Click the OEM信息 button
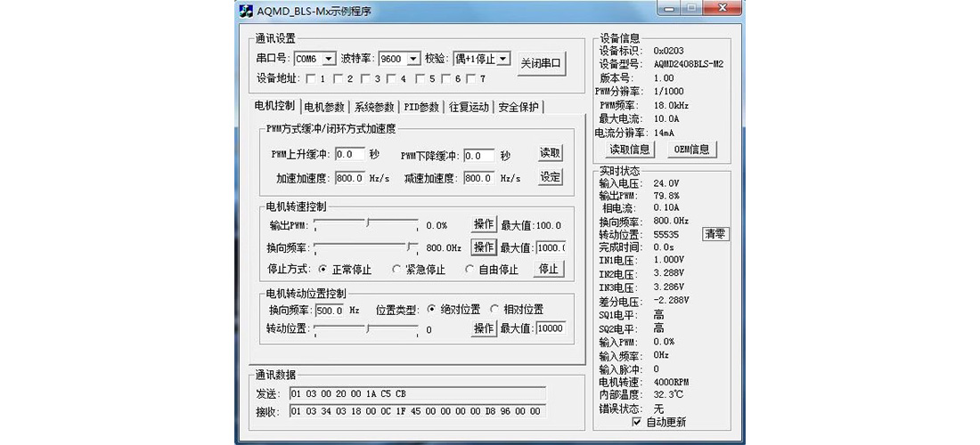The width and height of the screenshot is (980, 445). pos(692,150)
